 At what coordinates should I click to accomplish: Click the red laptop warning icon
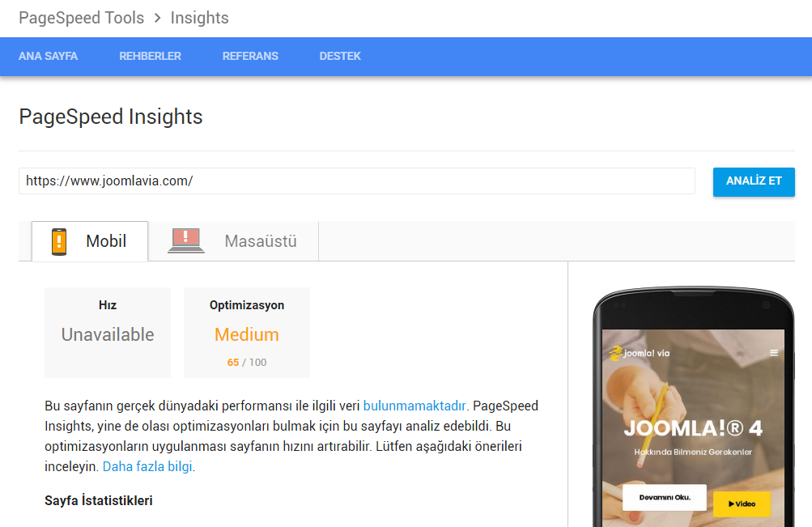tap(185, 241)
